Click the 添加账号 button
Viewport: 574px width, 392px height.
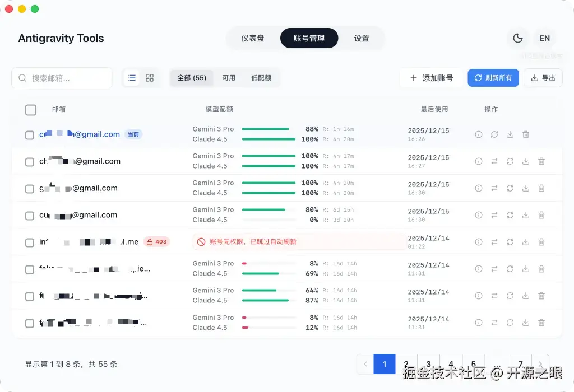coord(430,78)
